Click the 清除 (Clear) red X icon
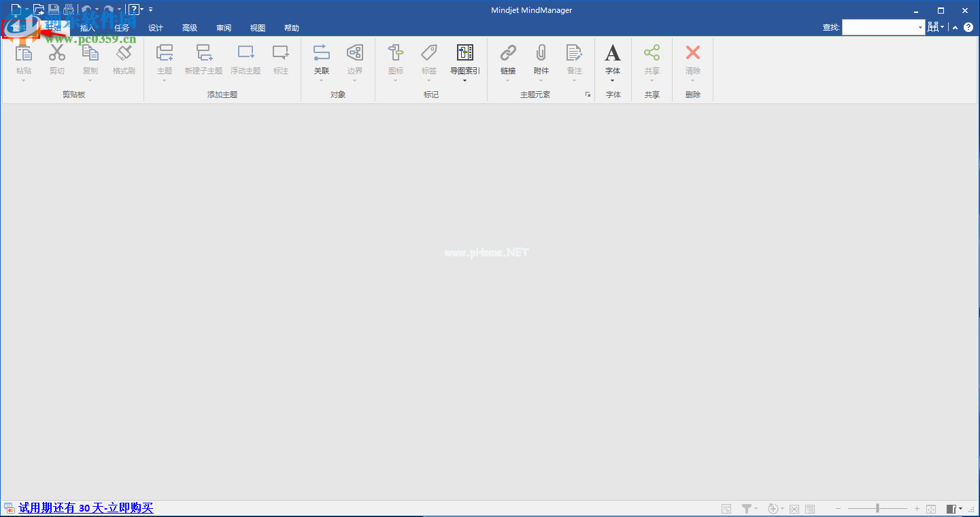The height and width of the screenshot is (517, 980). [x=693, y=52]
